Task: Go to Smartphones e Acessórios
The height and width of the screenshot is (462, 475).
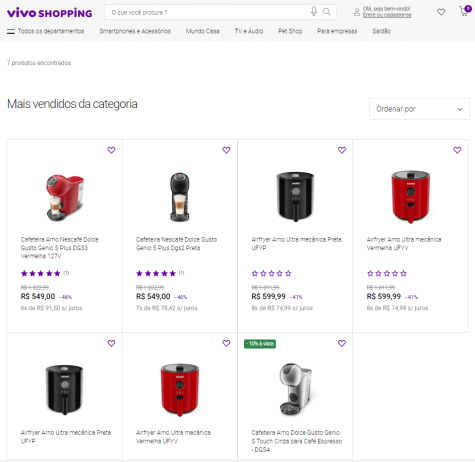Action: pos(135,31)
